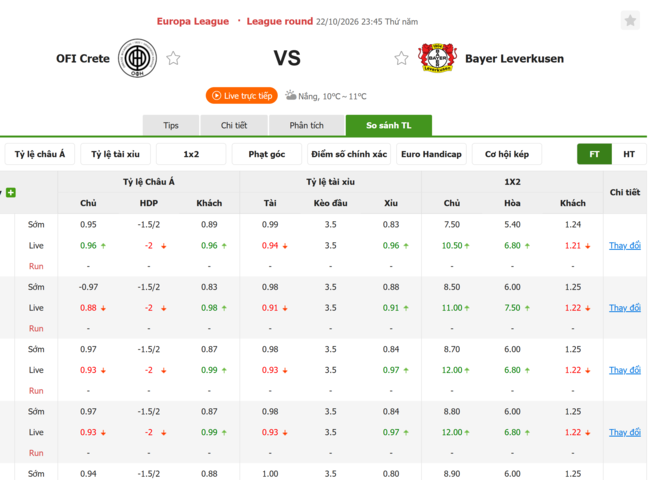
Task: Click the Bayer Leverkusen club logo
Action: pyautogui.click(x=437, y=58)
